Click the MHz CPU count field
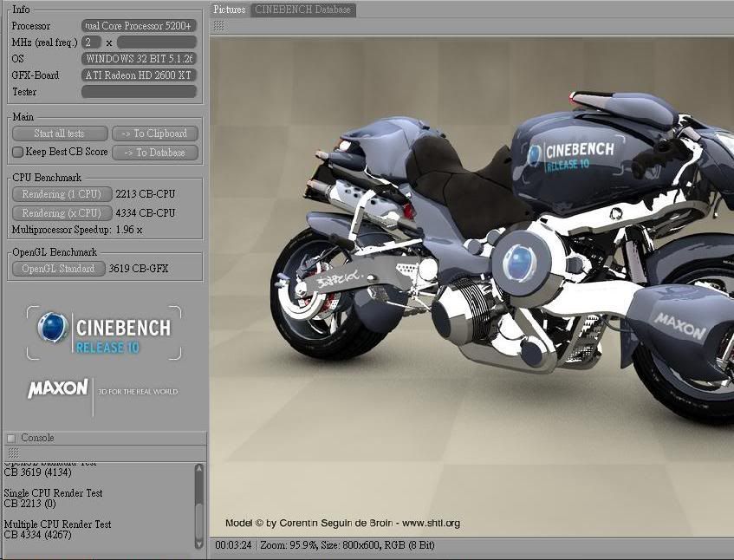This screenshot has width=734, height=560. (x=91, y=42)
